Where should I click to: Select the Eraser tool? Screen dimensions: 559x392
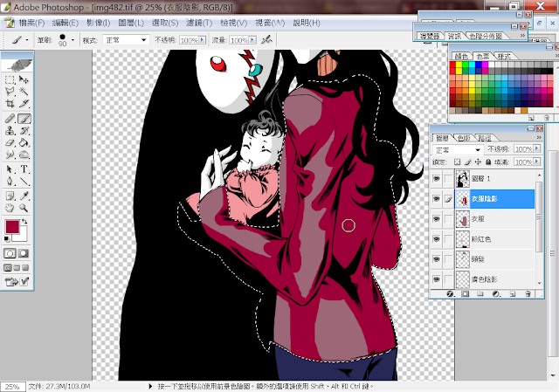[x=10, y=143]
